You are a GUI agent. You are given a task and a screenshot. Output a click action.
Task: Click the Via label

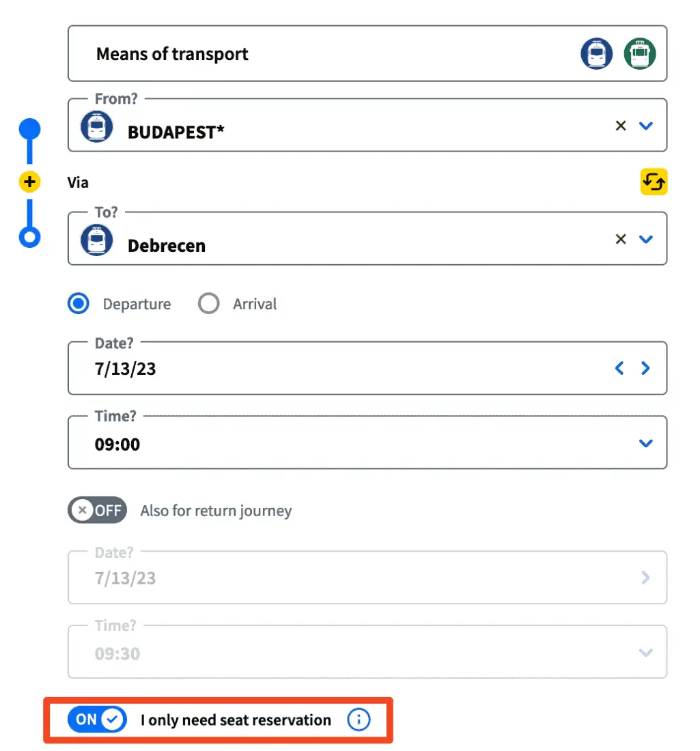click(78, 182)
